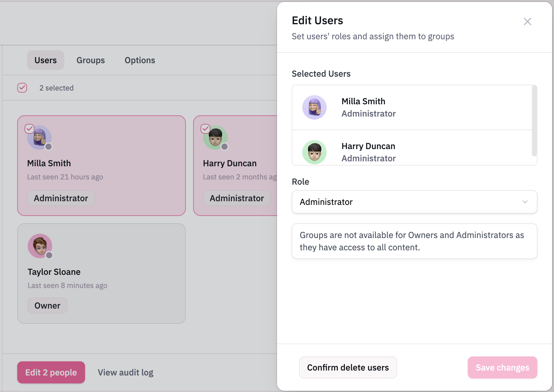
Task: Close the Edit Users panel
Action: (x=527, y=21)
